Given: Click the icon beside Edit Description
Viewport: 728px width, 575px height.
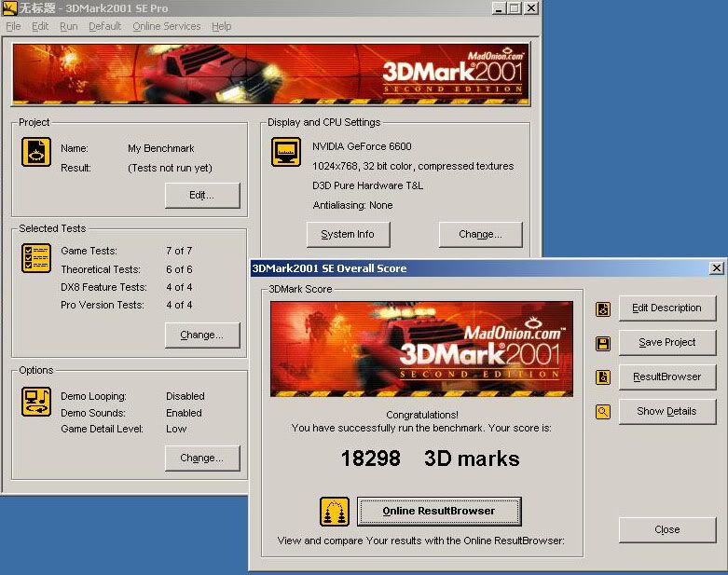Looking at the screenshot, I should coord(603,309).
